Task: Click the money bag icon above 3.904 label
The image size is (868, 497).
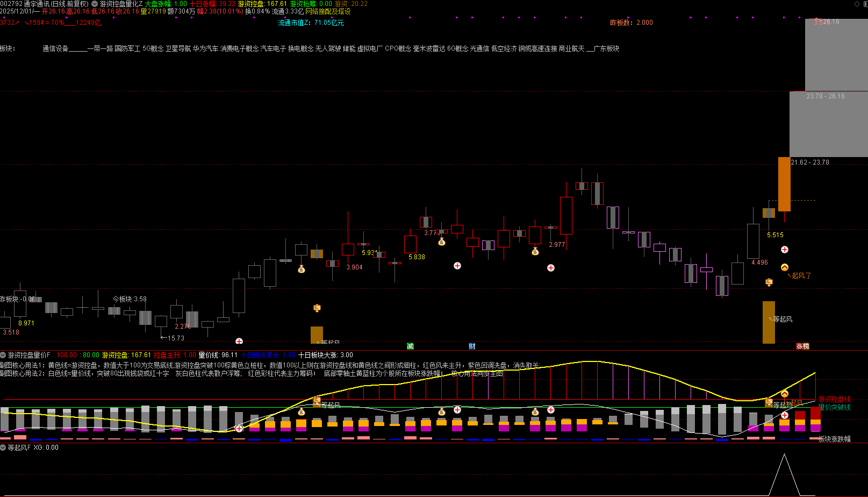Action: point(302,269)
